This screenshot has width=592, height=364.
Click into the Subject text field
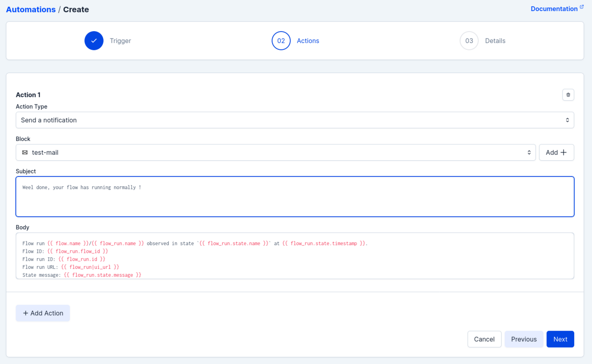295,197
